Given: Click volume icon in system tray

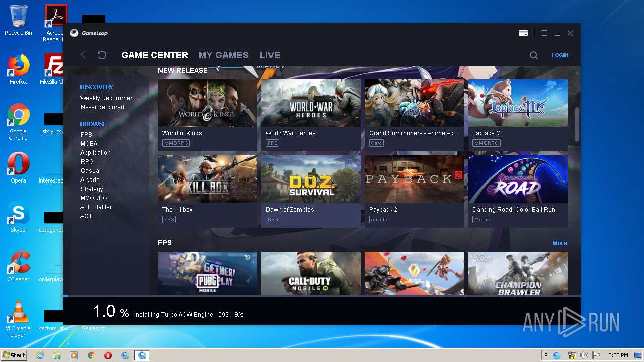Looking at the screenshot, I should pyautogui.click(x=584, y=355).
